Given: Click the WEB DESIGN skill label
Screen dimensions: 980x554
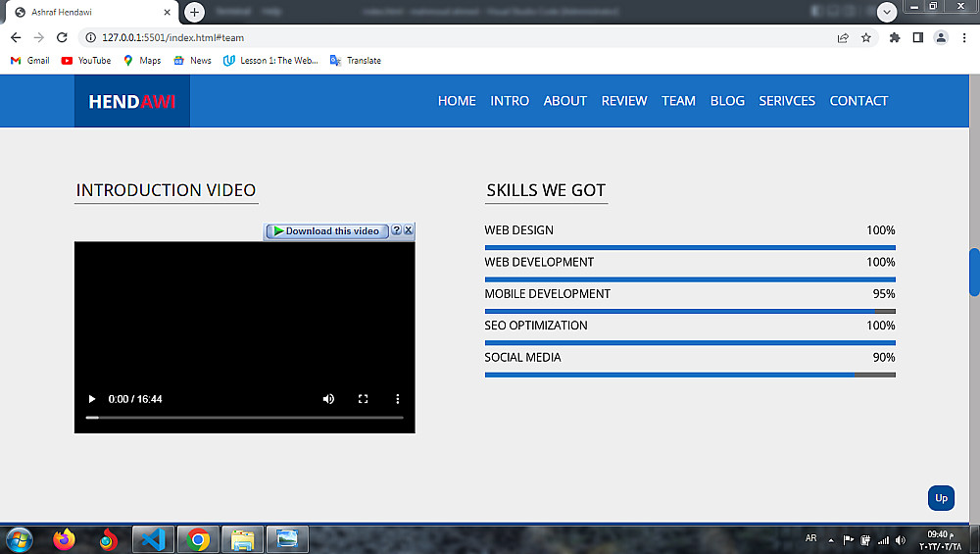Looking at the screenshot, I should (x=518, y=230).
